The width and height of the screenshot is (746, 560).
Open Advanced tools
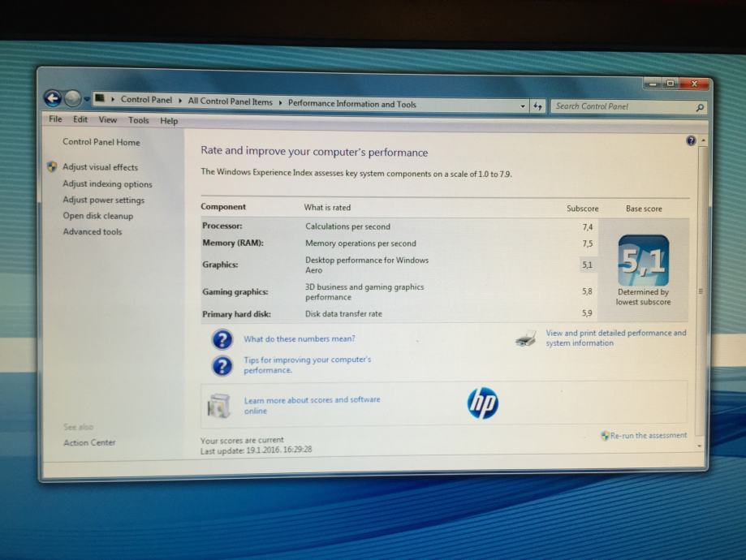coord(93,231)
